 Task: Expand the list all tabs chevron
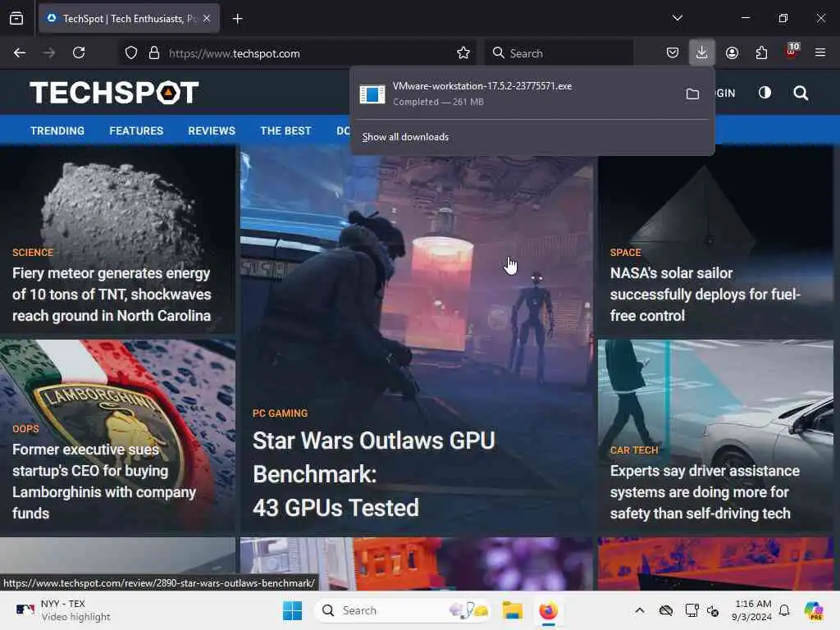coord(677,18)
